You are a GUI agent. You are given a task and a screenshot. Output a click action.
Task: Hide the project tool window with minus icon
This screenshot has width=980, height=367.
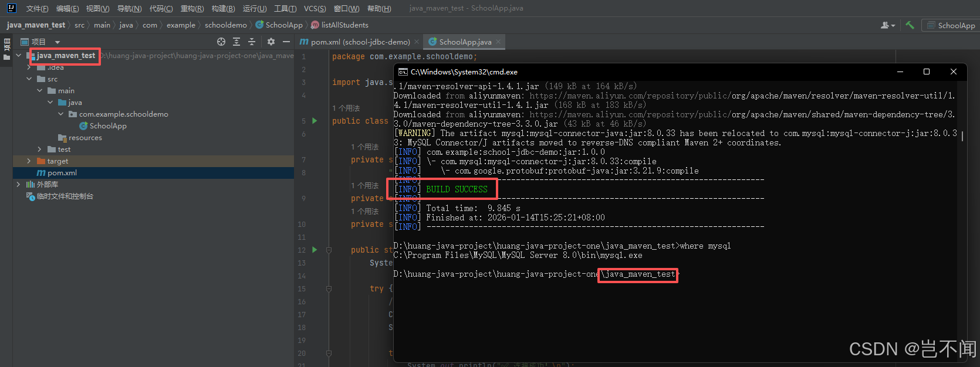tap(286, 42)
